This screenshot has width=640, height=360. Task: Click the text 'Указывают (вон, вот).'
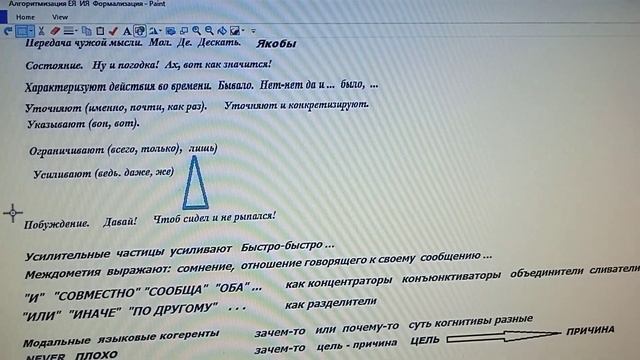pos(83,124)
